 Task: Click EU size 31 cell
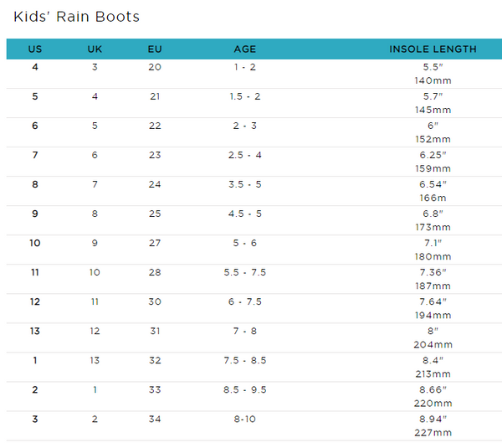point(155,331)
